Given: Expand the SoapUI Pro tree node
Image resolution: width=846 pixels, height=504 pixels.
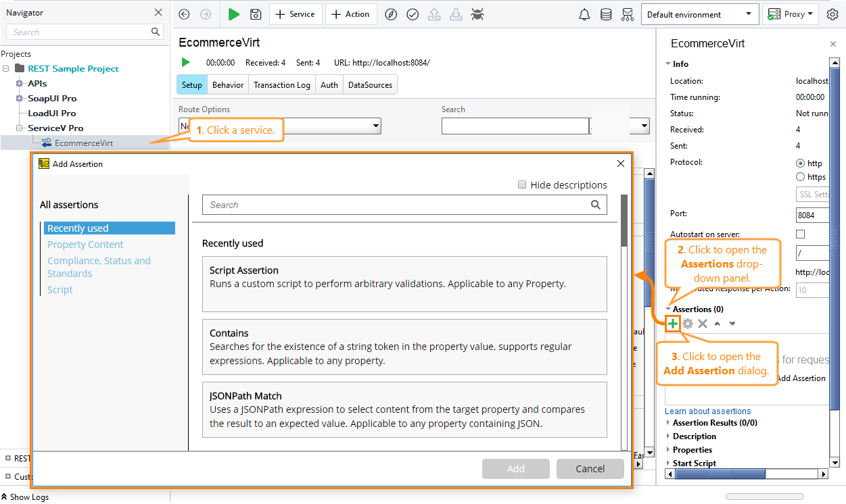Looking at the screenshot, I should pos(20,99).
